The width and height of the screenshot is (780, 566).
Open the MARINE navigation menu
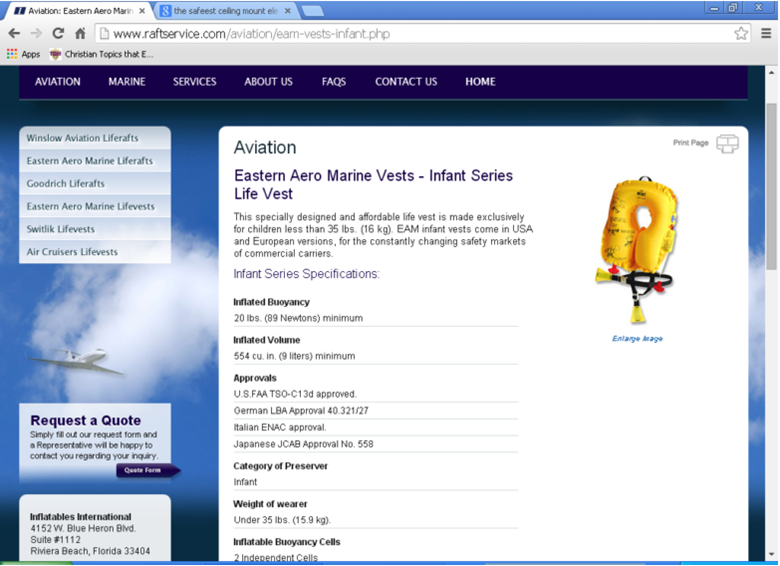(127, 82)
